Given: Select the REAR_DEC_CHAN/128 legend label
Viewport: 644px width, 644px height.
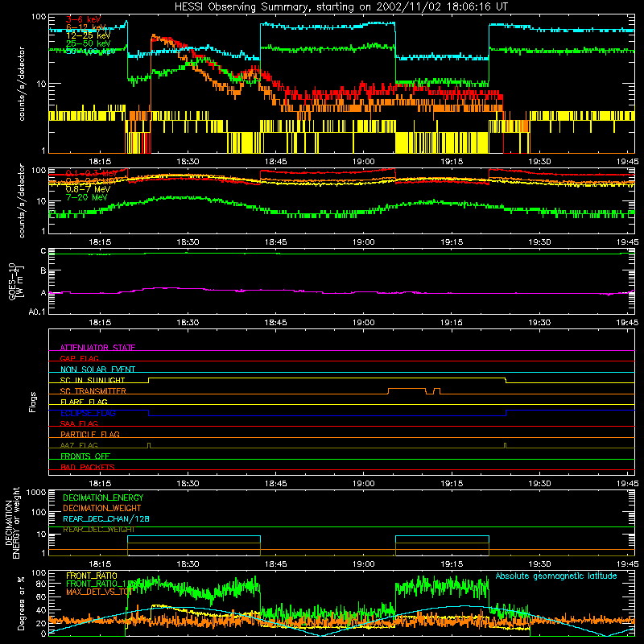Looking at the screenshot, I should tap(106, 518).
